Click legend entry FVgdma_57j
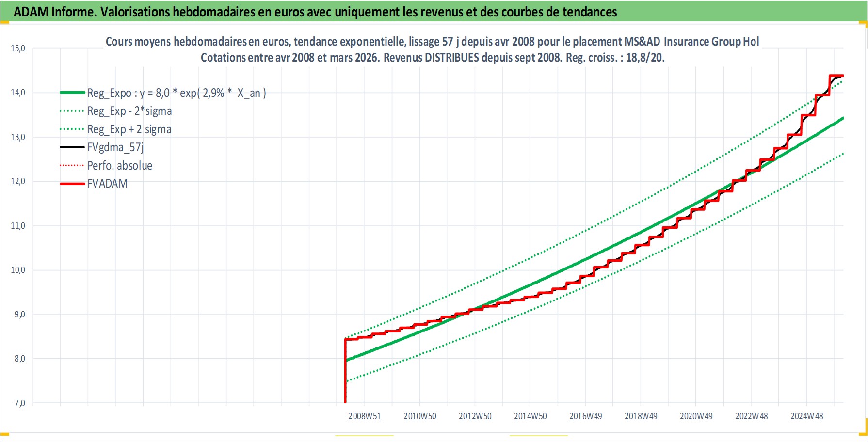 (115, 147)
